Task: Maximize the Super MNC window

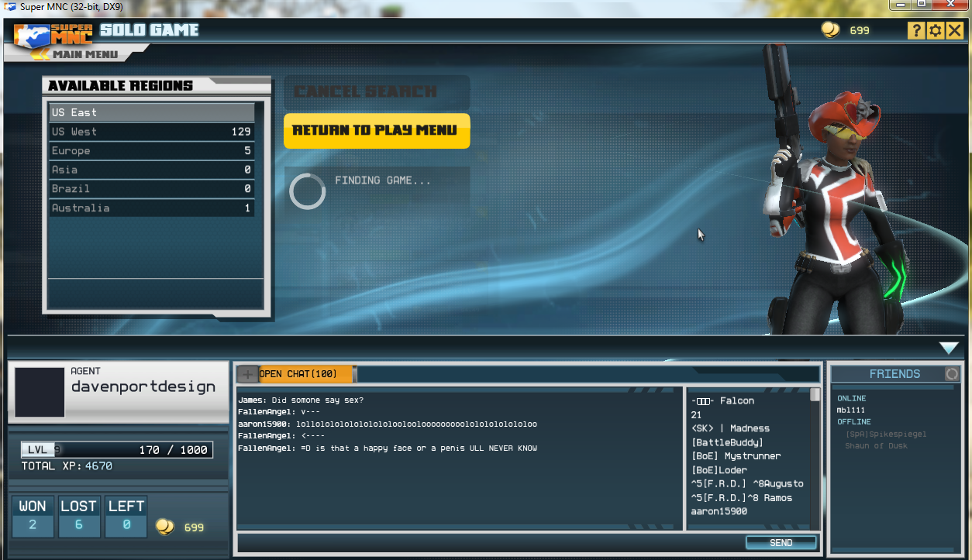Action: click(x=922, y=5)
